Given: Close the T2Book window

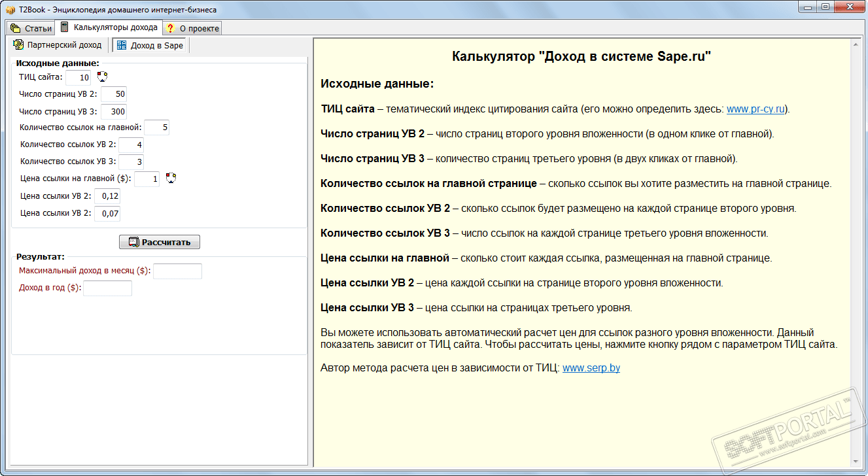Looking at the screenshot, I should click(x=848, y=7).
